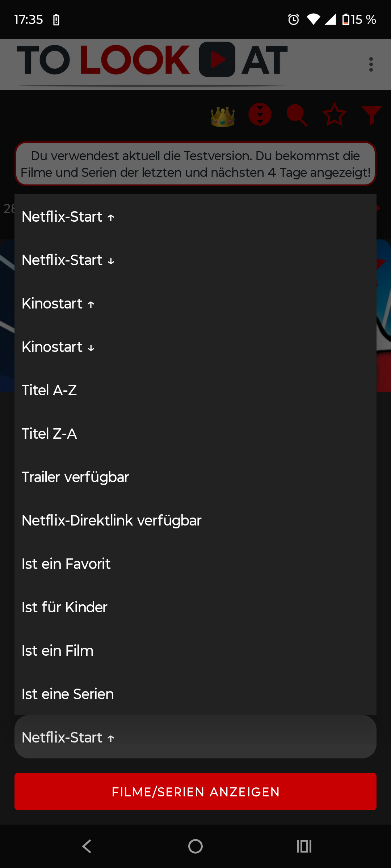Tap the Android back navigation button
This screenshot has width=391, height=868.
[x=87, y=846]
